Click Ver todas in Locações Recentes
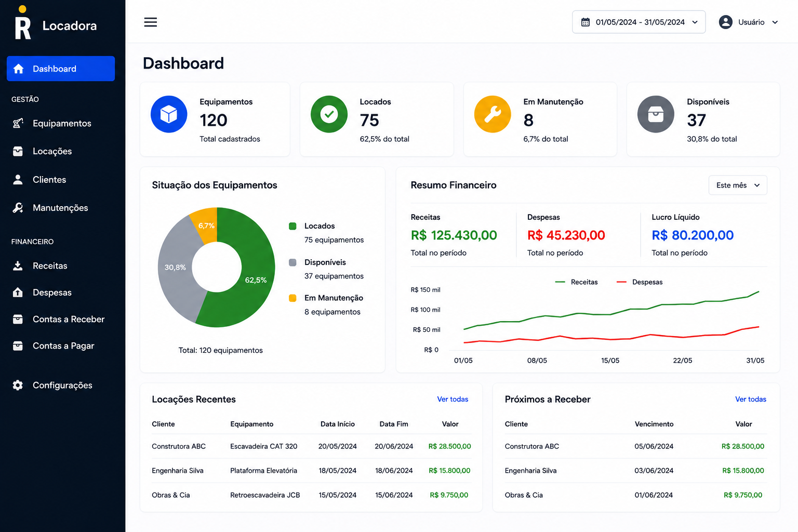 point(453,399)
